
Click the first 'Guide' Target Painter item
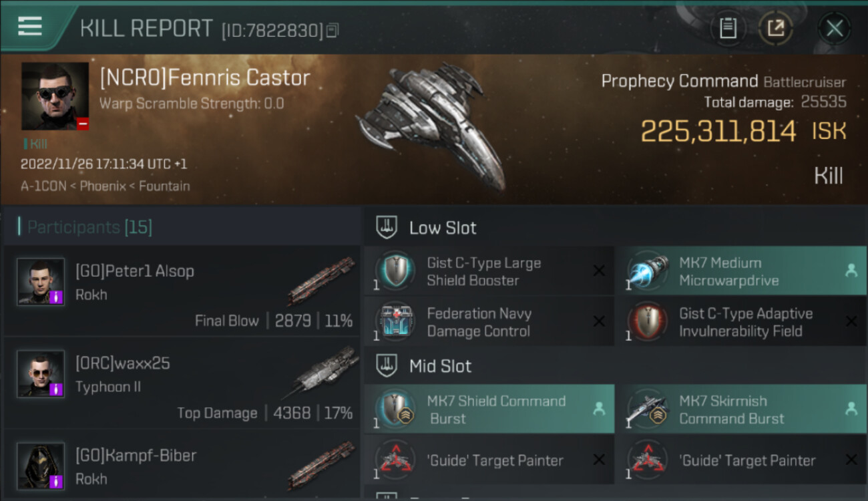point(489,460)
